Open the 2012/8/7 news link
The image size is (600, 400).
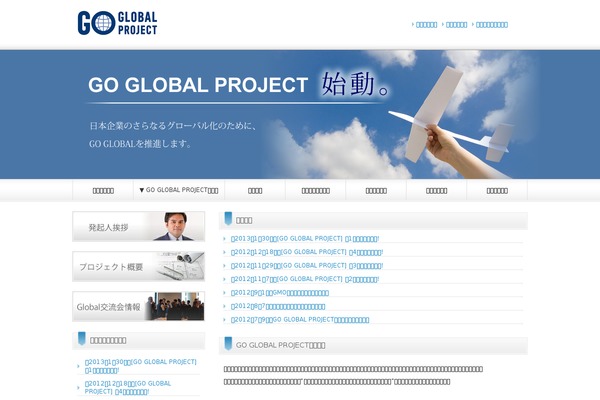pyautogui.click(x=278, y=306)
